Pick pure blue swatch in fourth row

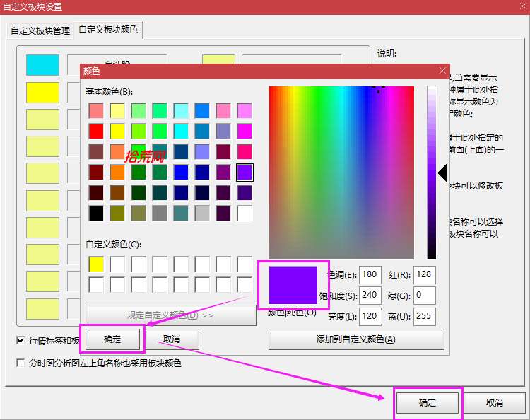pos(181,173)
